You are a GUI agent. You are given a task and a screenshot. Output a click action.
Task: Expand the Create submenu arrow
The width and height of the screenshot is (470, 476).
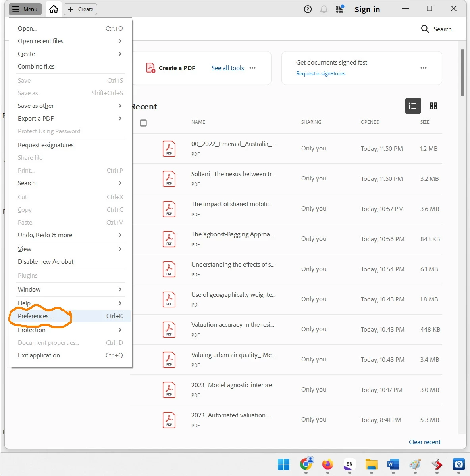120,54
